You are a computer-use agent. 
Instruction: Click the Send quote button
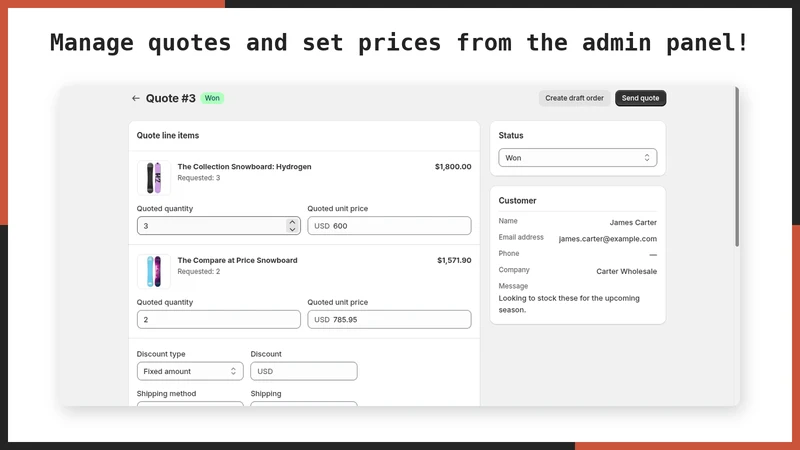point(640,98)
